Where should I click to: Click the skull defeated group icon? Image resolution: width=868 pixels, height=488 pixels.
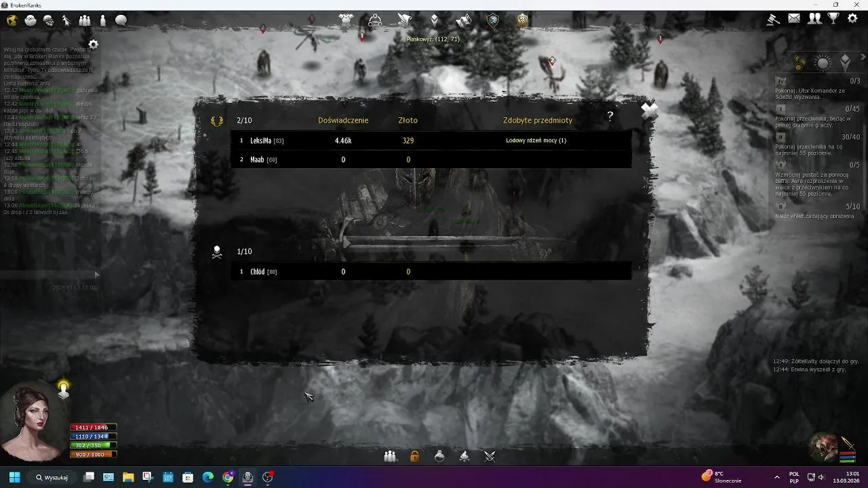(x=217, y=252)
